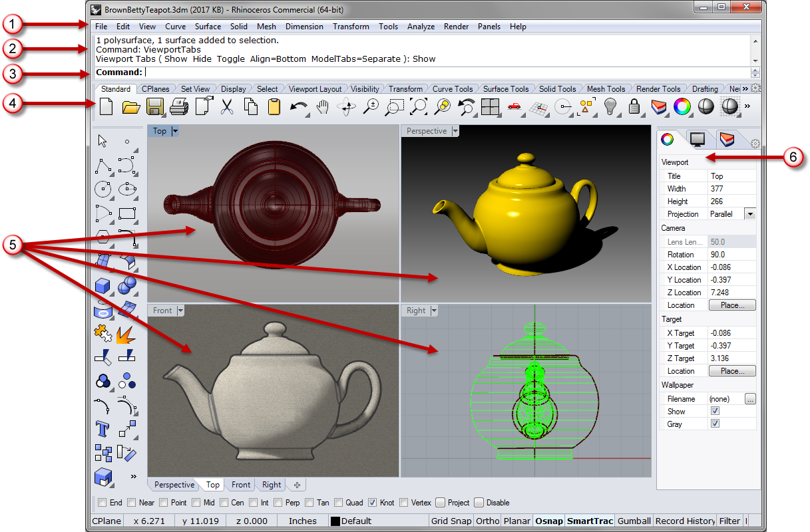Click the Lock objects padlock icon
The height and width of the screenshot is (532, 810).
click(x=634, y=106)
